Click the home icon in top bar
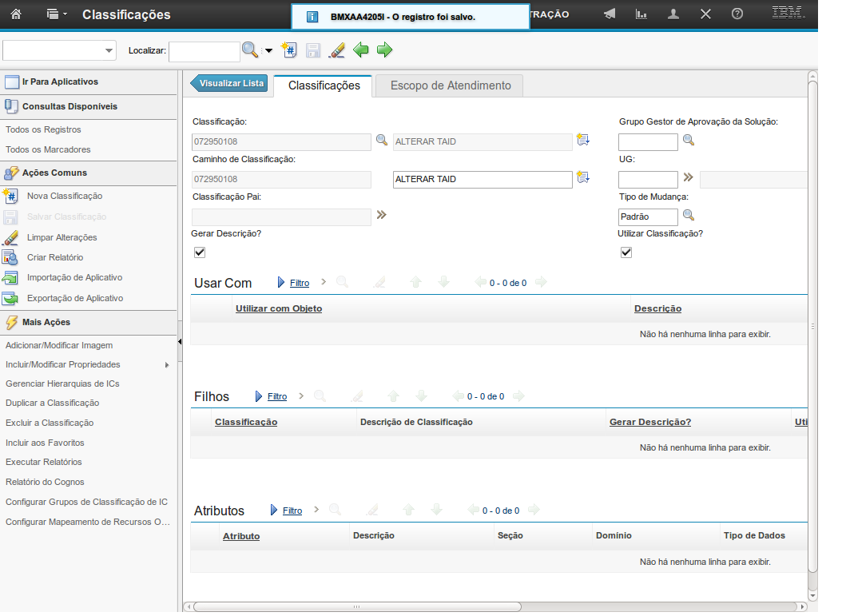This screenshot has height=616, width=842. (x=16, y=14)
